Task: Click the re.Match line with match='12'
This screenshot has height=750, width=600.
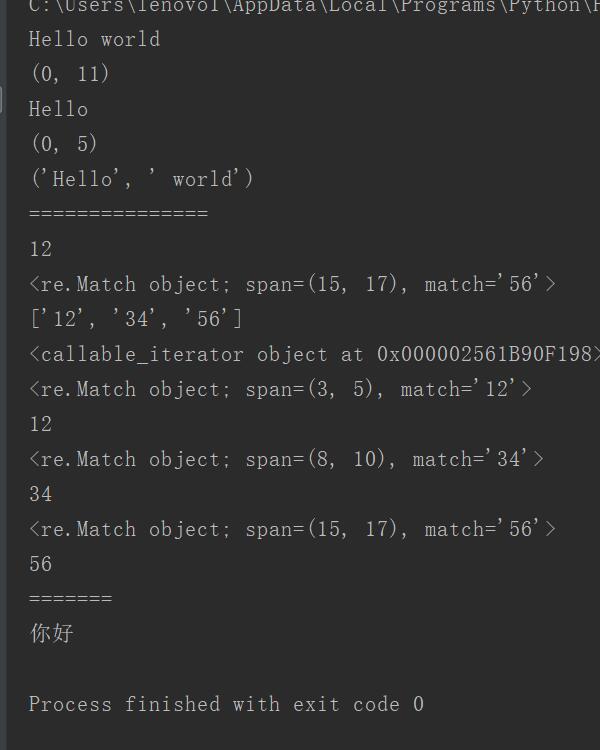Action: (x=280, y=389)
